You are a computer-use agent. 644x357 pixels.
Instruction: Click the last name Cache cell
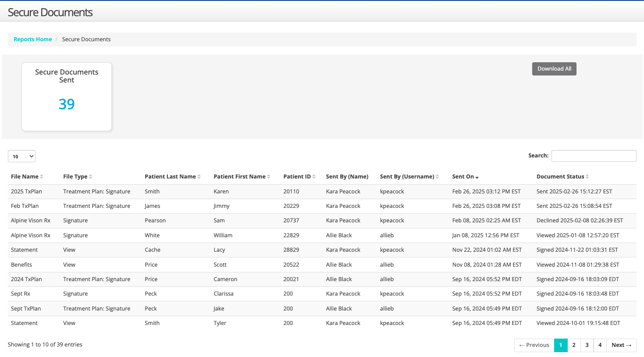pyautogui.click(x=153, y=250)
